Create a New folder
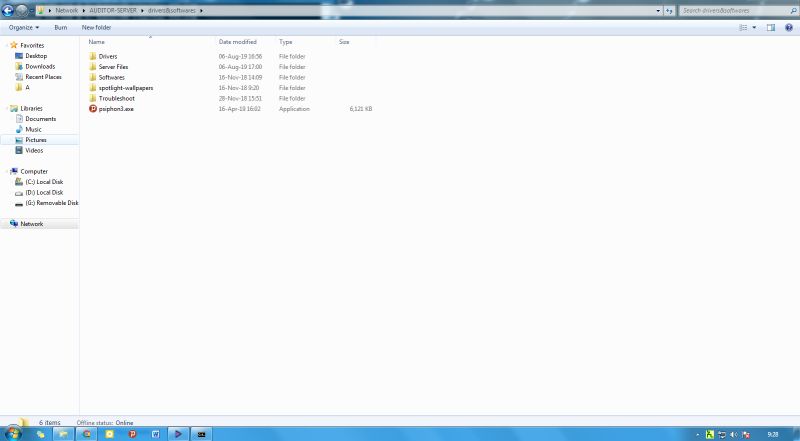Image resolution: width=800 pixels, height=441 pixels. click(x=96, y=28)
